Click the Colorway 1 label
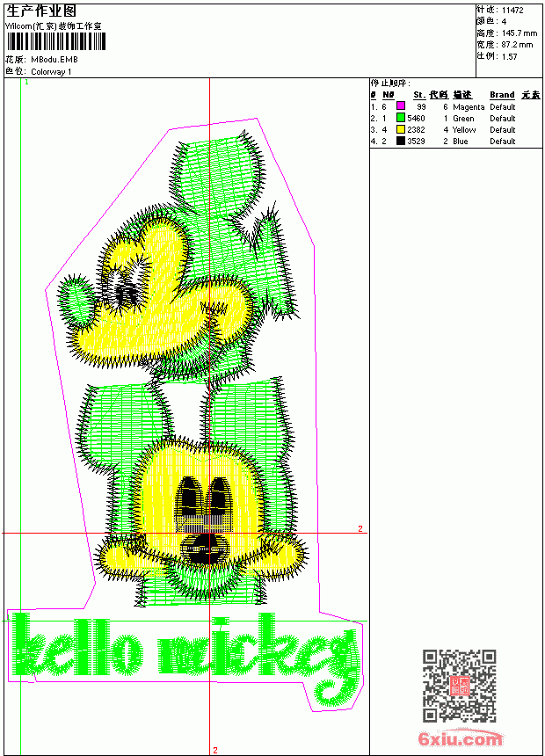The height and width of the screenshot is (756, 545). point(51,72)
